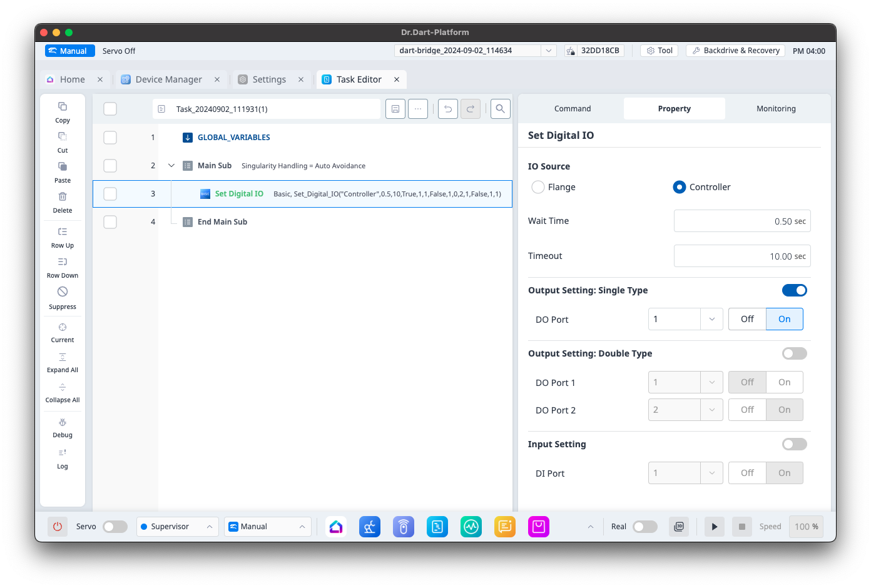Toggle the Servo switch on
The width and height of the screenshot is (871, 588).
[x=115, y=527]
